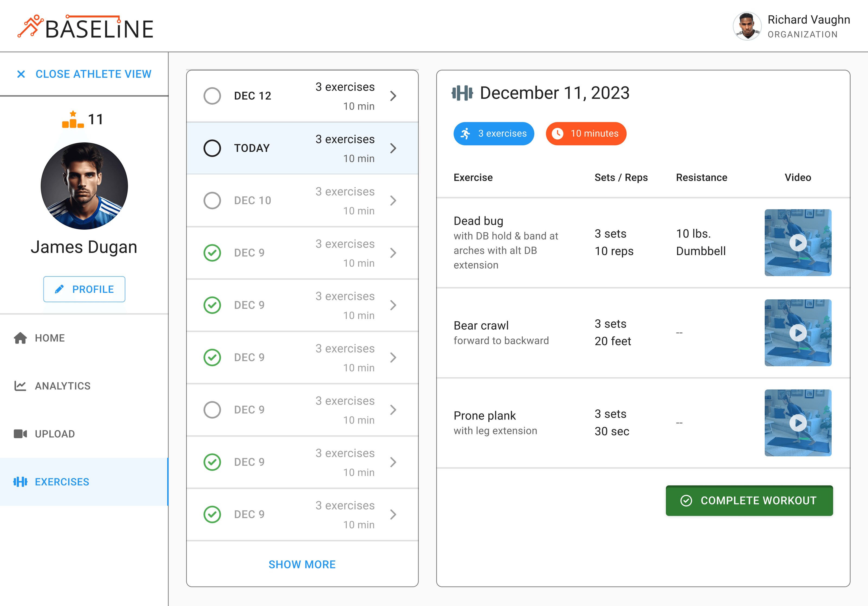Click the Show More link
Screen dimensions: 868x606
pos(302,564)
